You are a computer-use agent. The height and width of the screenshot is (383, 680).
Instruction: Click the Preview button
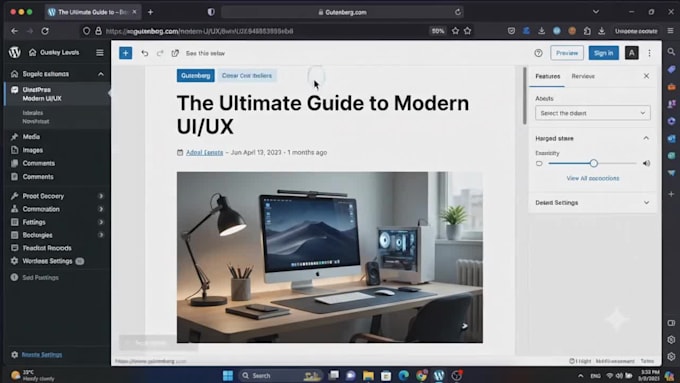(x=567, y=53)
